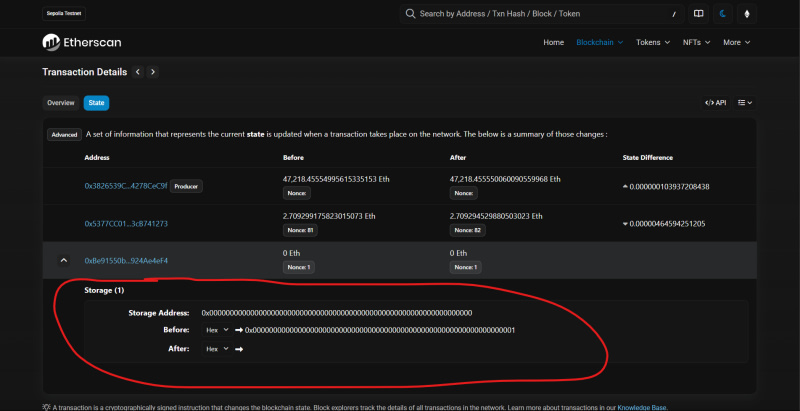Click the State Difference column header
800x411 pixels.
tap(647, 158)
